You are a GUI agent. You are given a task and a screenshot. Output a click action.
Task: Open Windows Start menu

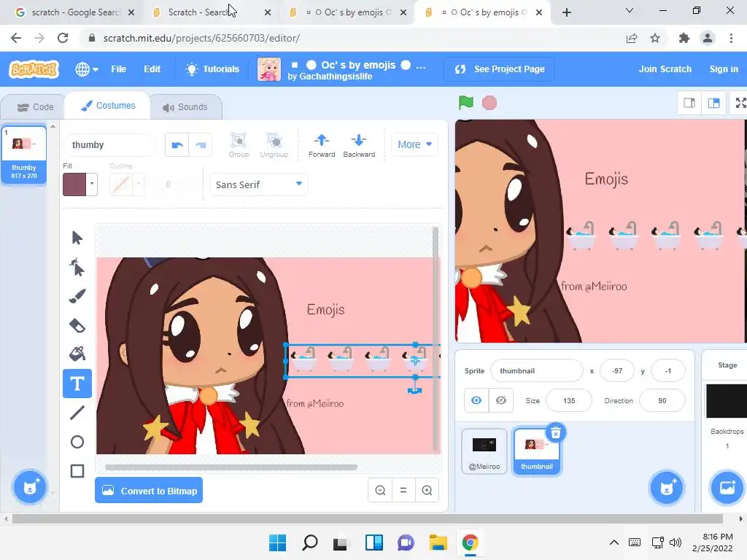[x=278, y=542]
